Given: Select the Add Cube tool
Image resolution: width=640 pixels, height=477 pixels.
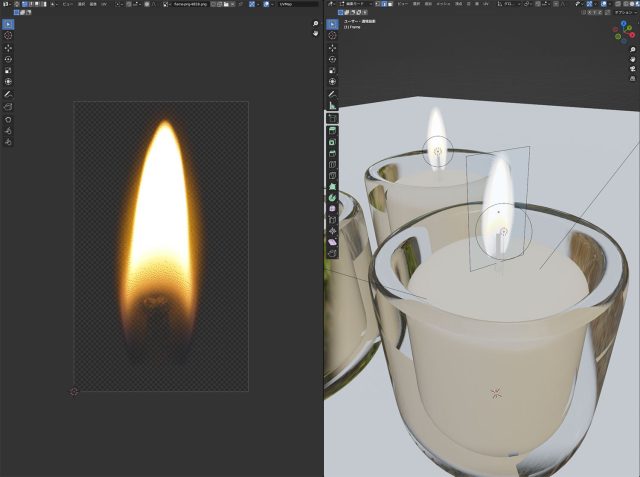Looking at the screenshot, I should click(332, 118).
